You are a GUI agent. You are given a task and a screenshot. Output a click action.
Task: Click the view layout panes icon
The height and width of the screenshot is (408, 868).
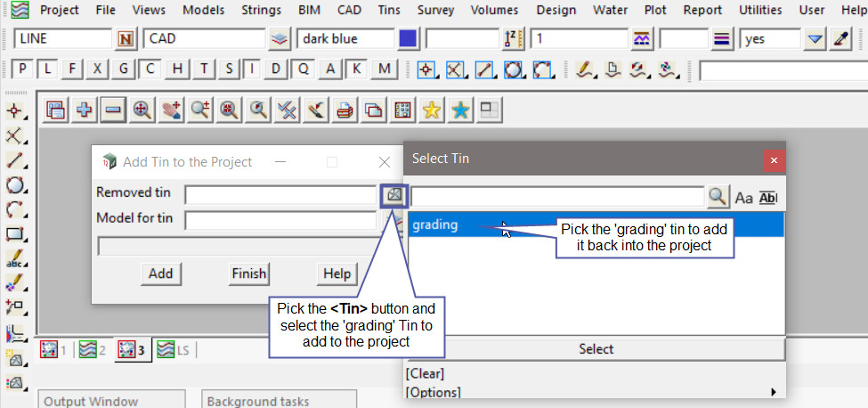click(x=490, y=110)
